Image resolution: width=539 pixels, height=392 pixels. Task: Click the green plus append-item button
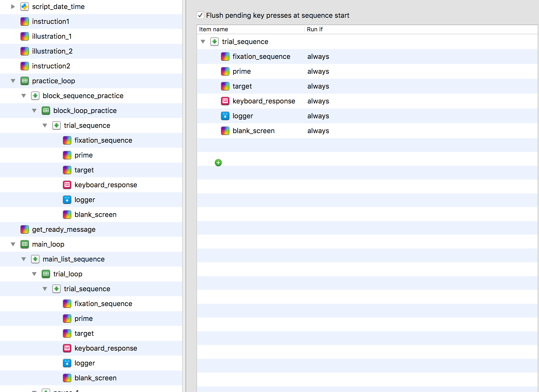tap(218, 163)
